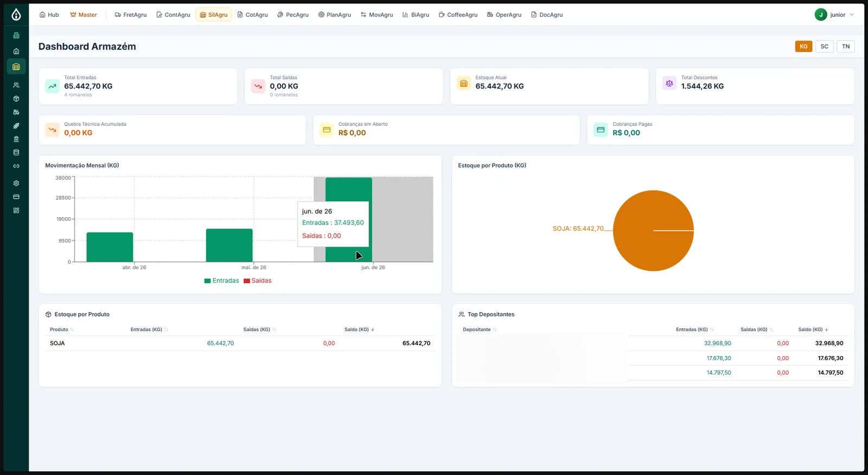Screen dimensions: 868x475
Task: Switch to the CotAgru tab
Action: (x=253, y=15)
